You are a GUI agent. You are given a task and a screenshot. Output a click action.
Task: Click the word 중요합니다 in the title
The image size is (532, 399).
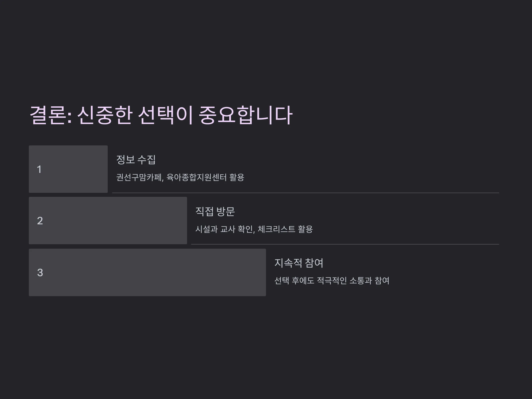(246, 115)
